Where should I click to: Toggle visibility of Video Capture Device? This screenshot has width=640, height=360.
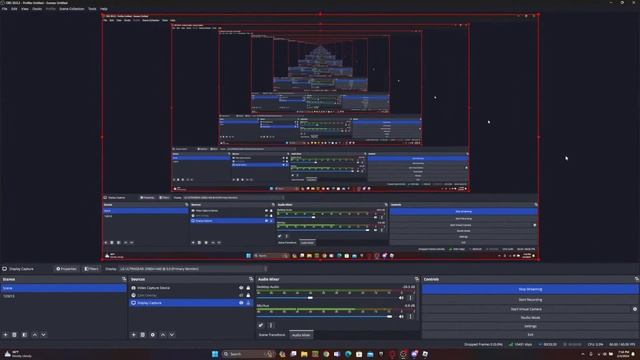coord(241,288)
